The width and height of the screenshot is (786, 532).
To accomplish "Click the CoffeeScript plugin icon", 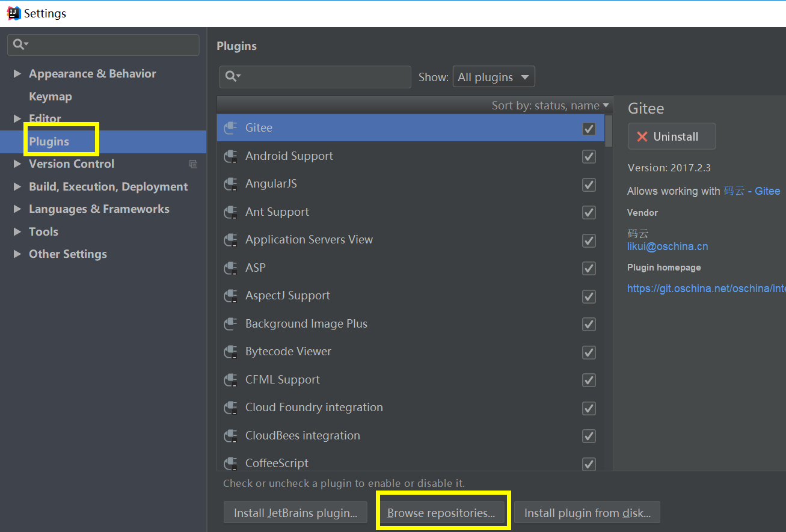I will click(x=230, y=463).
